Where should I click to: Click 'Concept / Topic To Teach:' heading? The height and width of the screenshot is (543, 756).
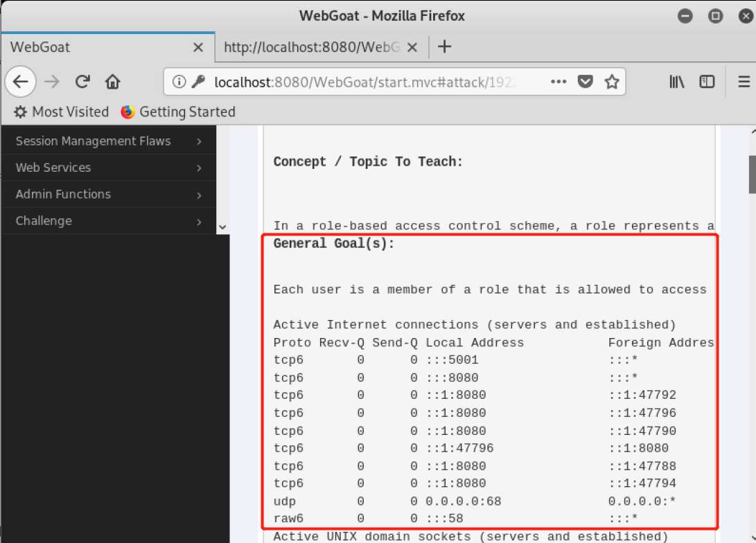(368, 161)
